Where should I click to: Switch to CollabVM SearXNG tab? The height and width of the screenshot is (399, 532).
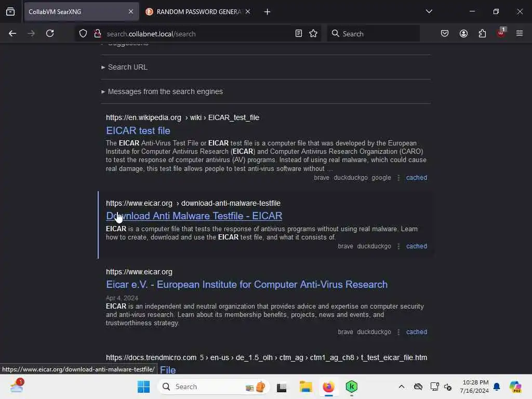coord(82,12)
